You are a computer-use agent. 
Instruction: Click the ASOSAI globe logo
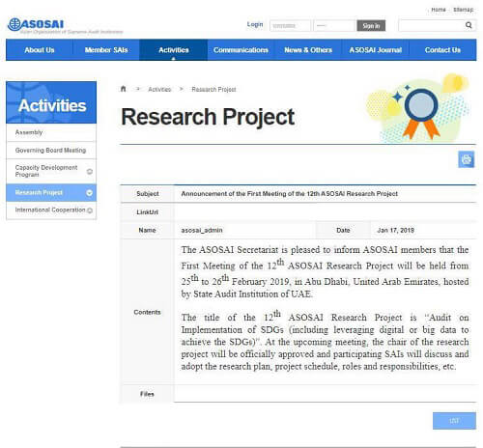pos(14,24)
